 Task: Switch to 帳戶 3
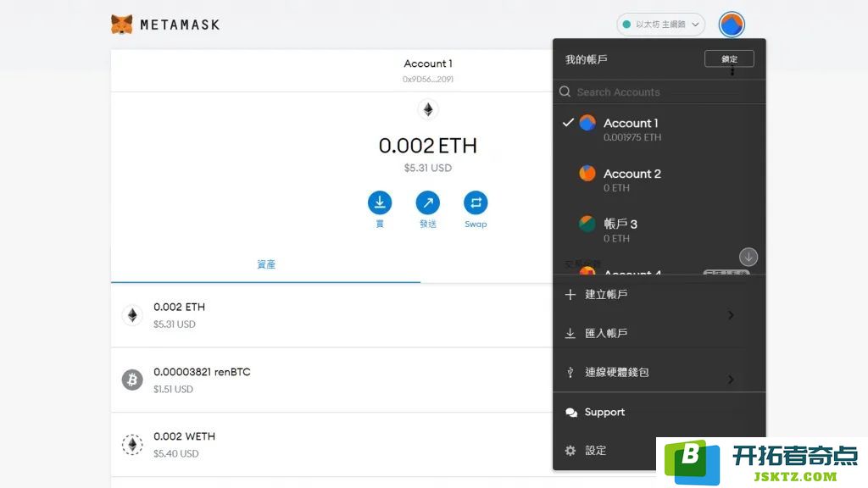(659, 230)
